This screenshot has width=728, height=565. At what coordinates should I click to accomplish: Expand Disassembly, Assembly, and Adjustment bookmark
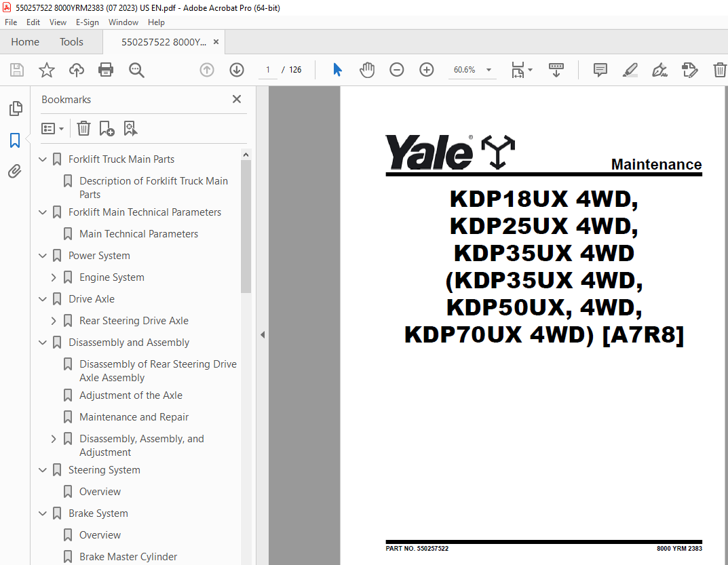(54, 439)
